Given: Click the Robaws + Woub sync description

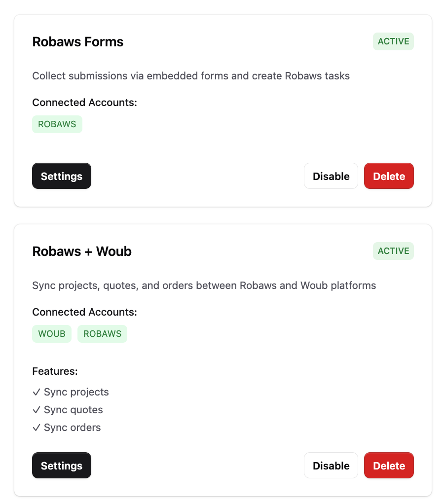Looking at the screenshot, I should click(x=204, y=286).
